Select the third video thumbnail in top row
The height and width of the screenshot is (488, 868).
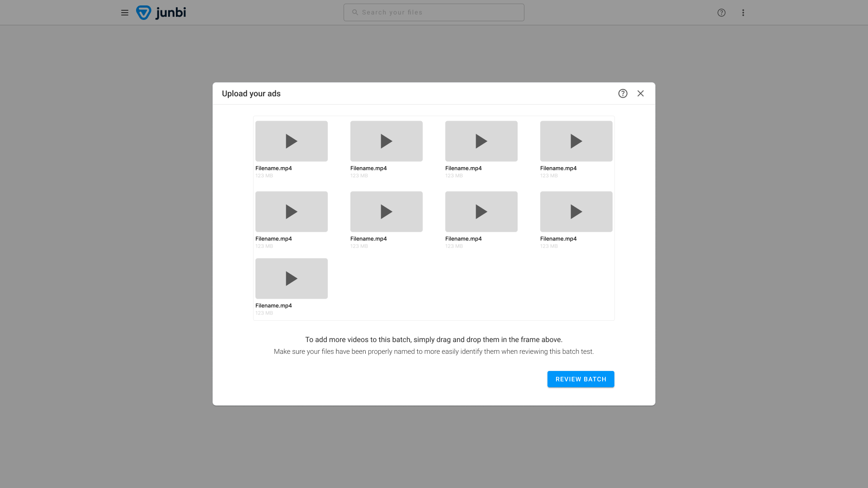pos(481,141)
